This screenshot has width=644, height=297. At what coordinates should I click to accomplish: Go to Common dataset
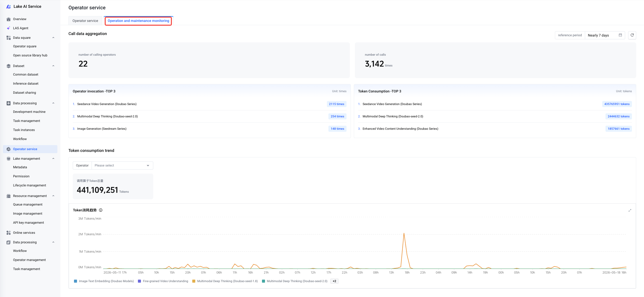(26, 75)
